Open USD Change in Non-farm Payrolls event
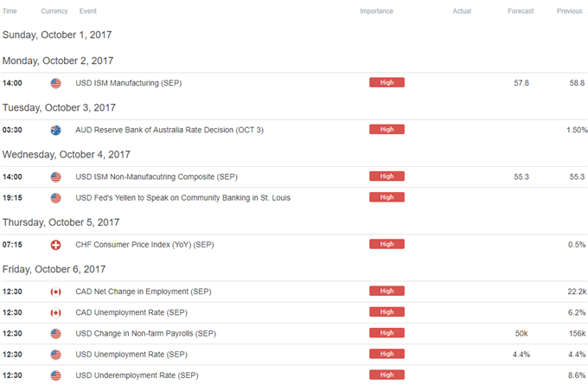 click(x=146, y=334)
